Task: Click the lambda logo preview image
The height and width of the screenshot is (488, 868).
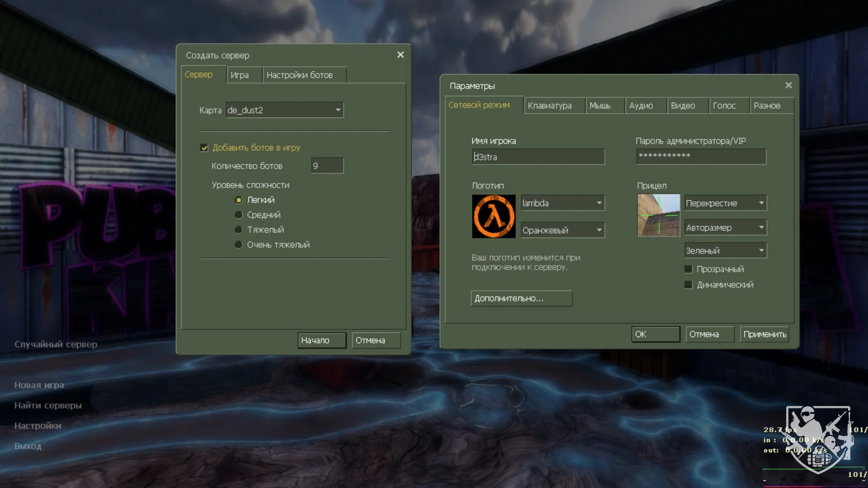Action: [x=493, y=216]
